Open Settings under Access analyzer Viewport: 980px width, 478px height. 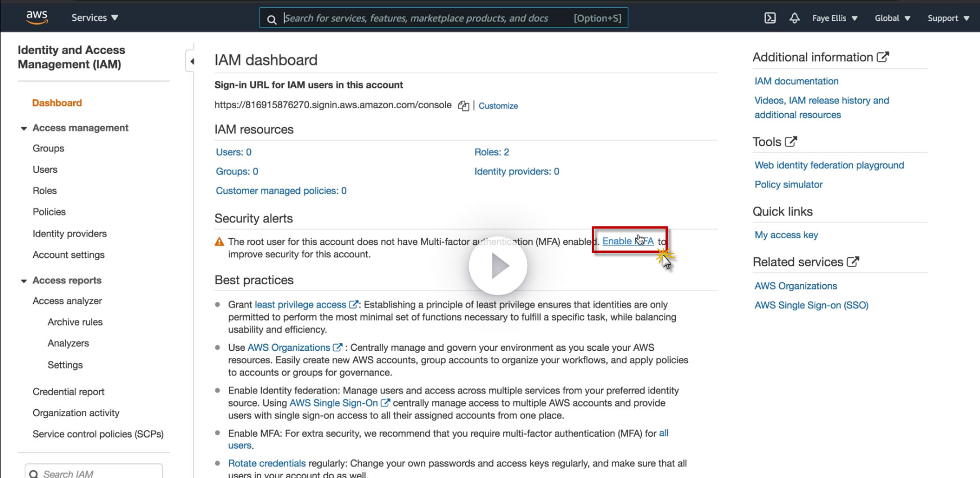coord(65,365)
